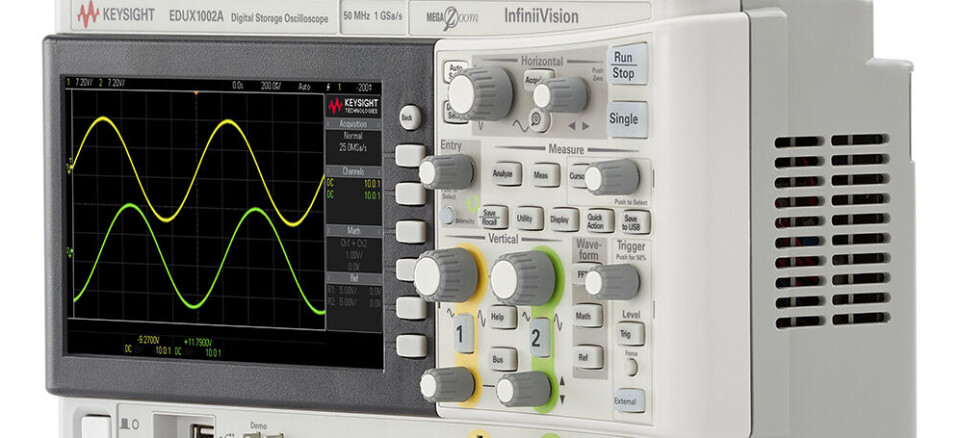
Task: Select the Math panel header on screen
Action: pos(353,230)
